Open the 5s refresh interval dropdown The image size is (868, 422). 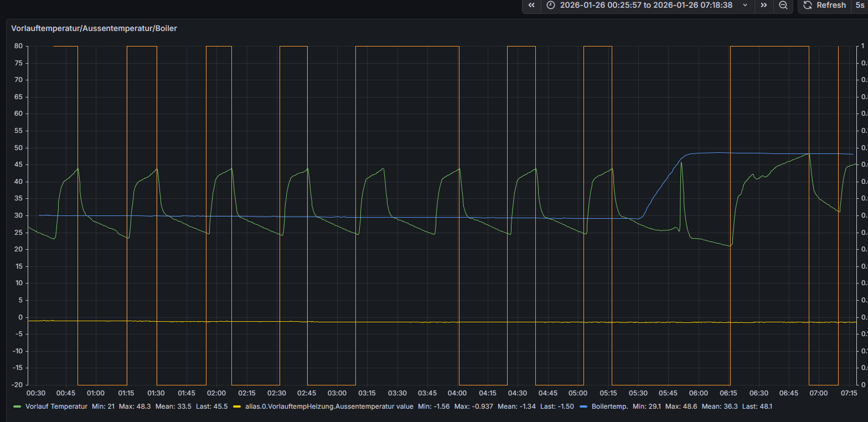(x=860, y=5)
